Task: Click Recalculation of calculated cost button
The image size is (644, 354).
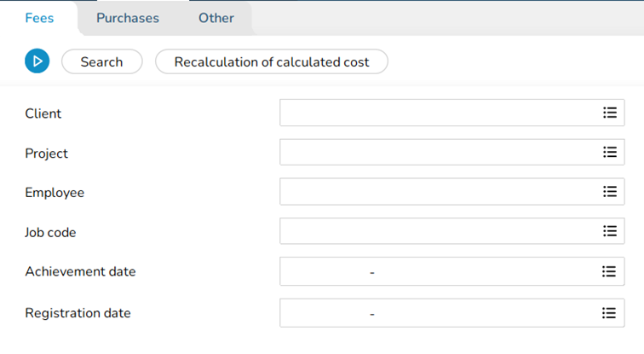Action: pos(272,61)
